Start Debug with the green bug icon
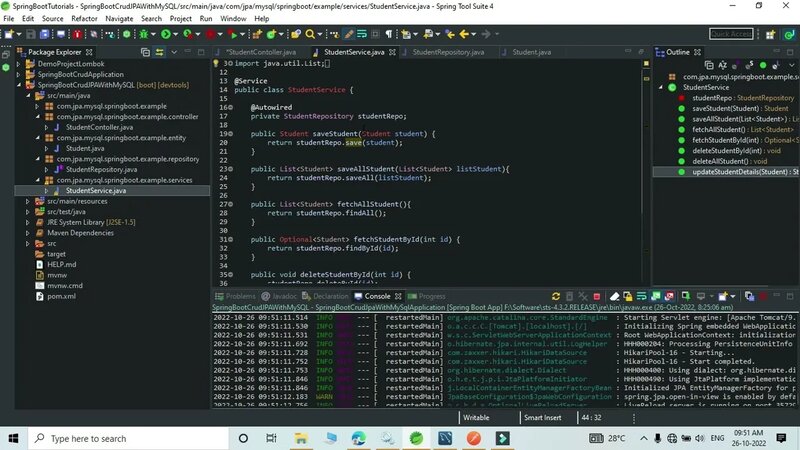The height and width of the screenshot is (450, 800). coord(143,34)
